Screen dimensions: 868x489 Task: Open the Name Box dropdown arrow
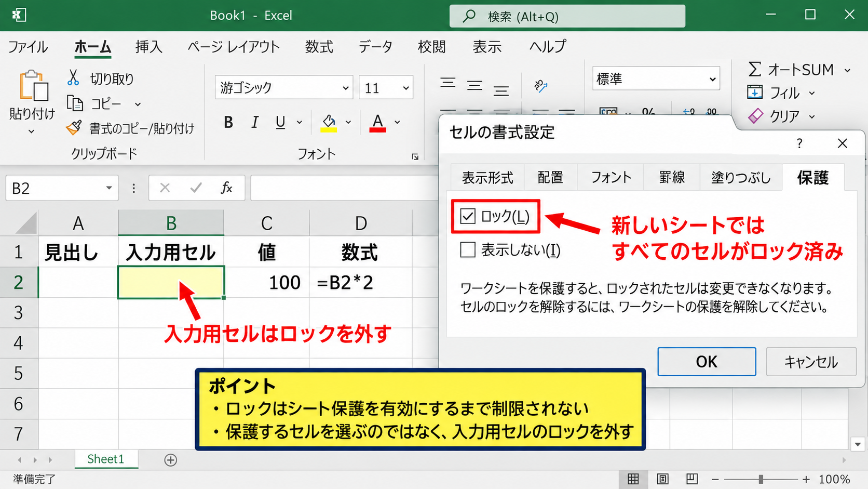109,188
